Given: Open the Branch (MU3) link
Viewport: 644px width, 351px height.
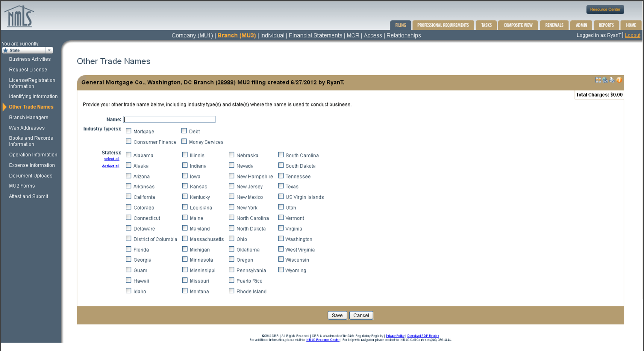Looking at the screenshot, I should (237, 35).
